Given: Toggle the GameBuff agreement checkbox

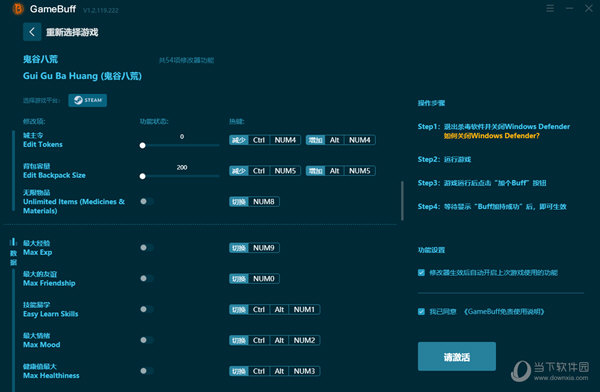Looking at the screenshot, I should (421, 312).
